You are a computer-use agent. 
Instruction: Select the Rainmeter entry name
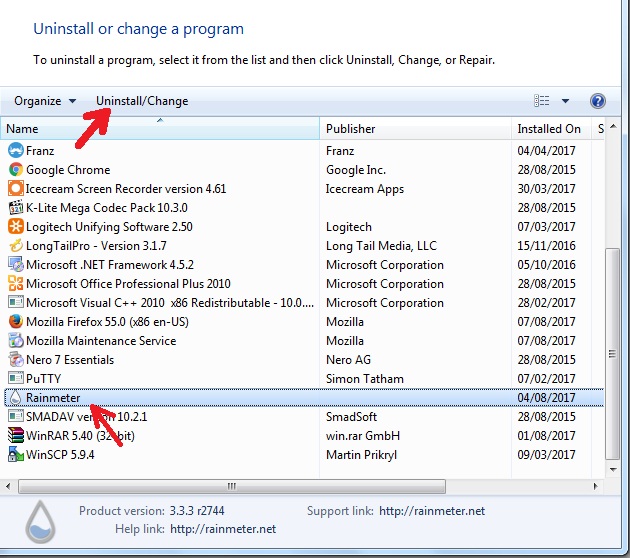53,398
